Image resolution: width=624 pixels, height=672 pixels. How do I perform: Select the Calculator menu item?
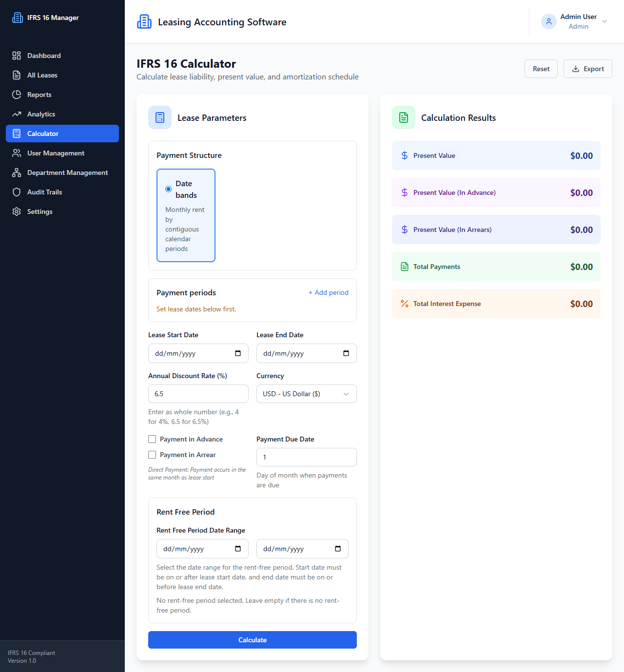coord(62,134)
